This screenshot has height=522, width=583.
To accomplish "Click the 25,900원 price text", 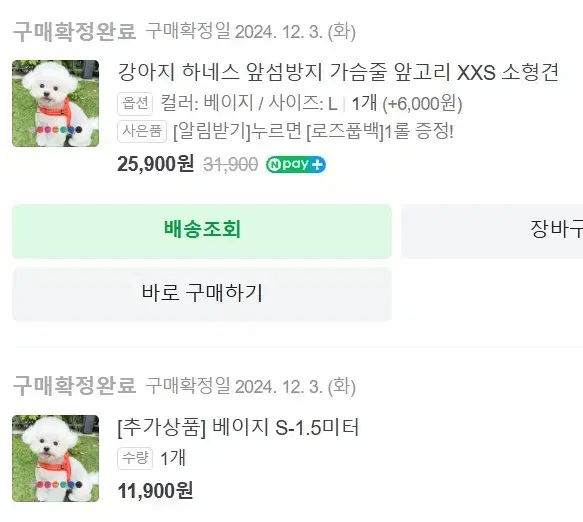I will click(155, 164).
